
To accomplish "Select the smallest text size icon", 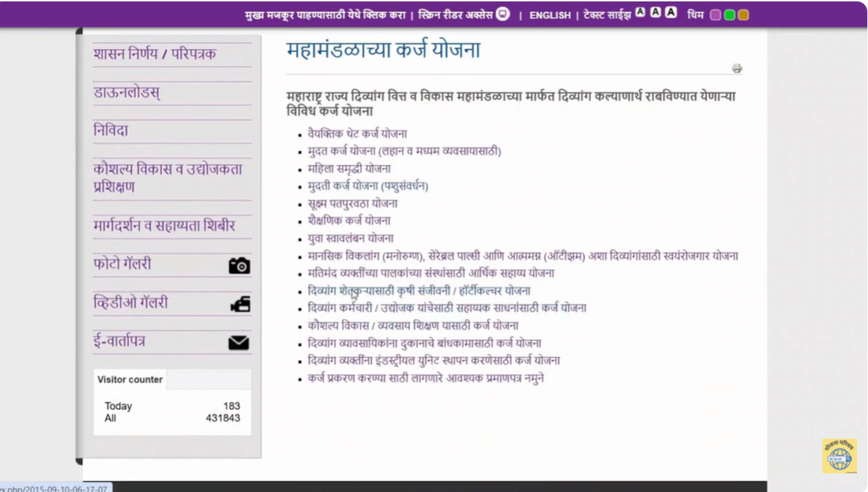I will 641,13.
